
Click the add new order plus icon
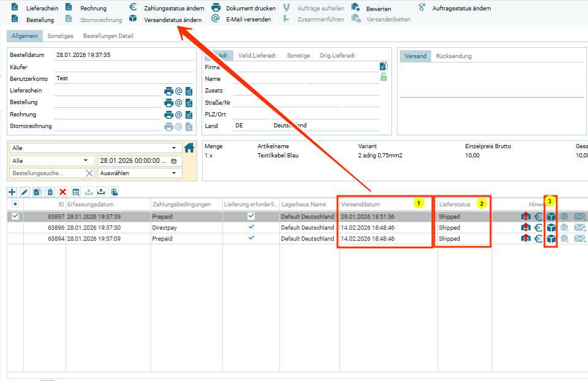[12, 192]
